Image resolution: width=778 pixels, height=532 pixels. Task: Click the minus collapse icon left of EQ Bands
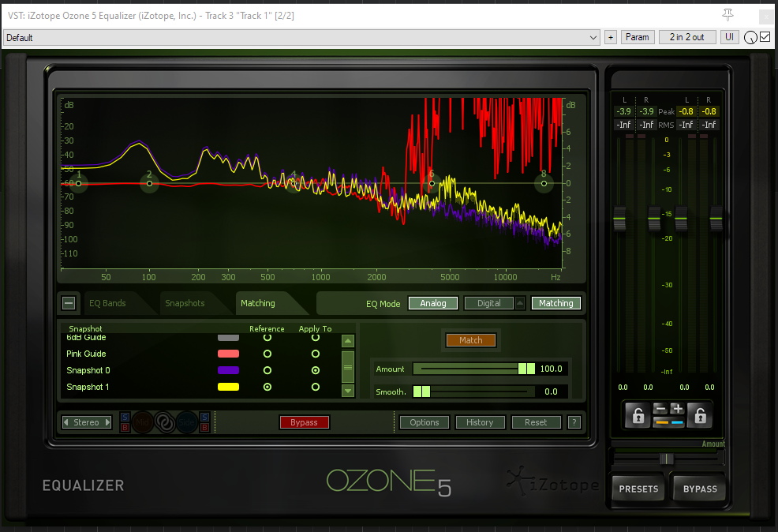click(x=69, y=303)
